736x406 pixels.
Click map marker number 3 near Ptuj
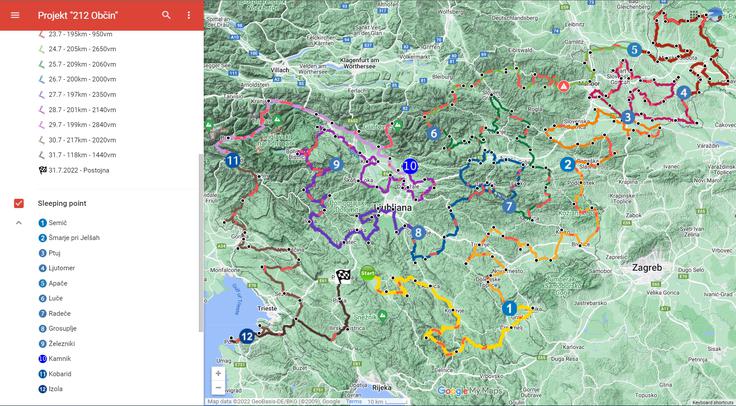pos(628,117)
